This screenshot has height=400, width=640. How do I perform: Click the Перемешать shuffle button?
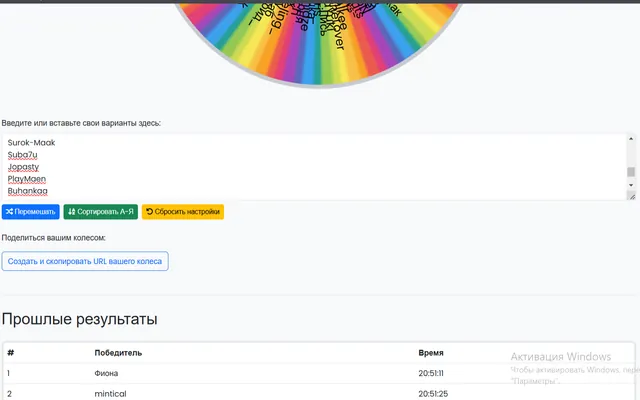pos(31,211)
